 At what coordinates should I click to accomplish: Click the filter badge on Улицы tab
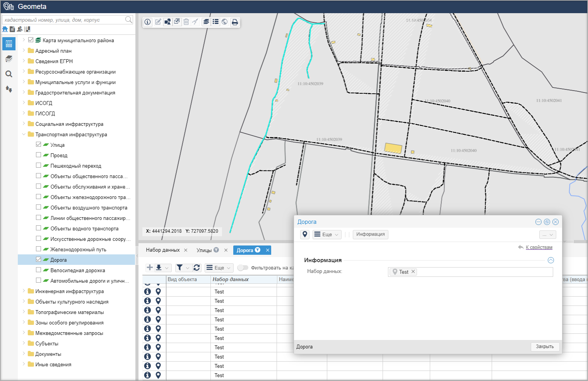[216, 250]
